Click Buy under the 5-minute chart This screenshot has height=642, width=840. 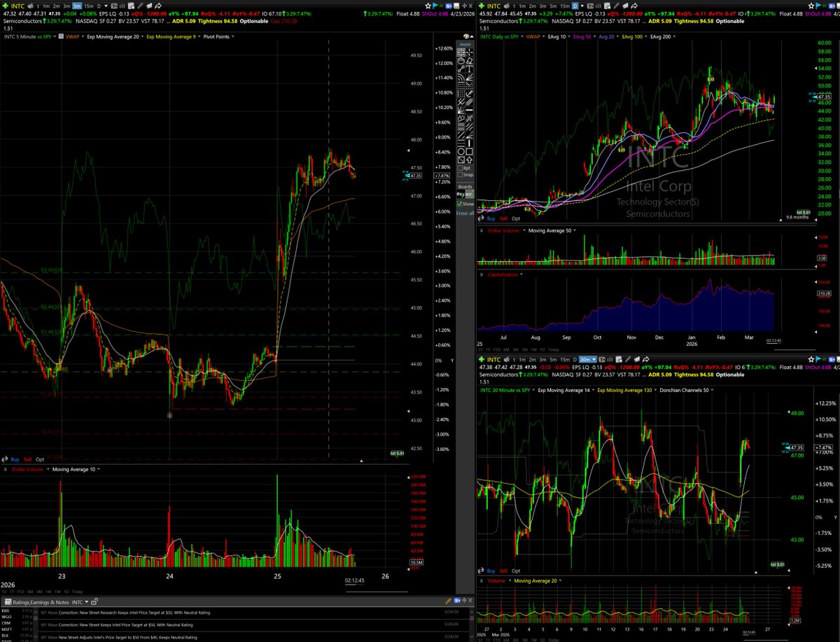(15, 459)
